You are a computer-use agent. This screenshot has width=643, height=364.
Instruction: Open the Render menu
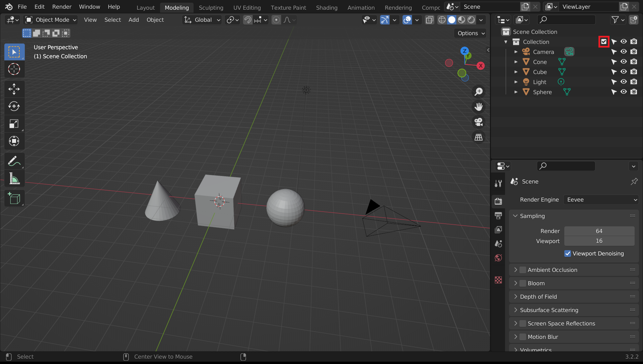coord(62,7)
